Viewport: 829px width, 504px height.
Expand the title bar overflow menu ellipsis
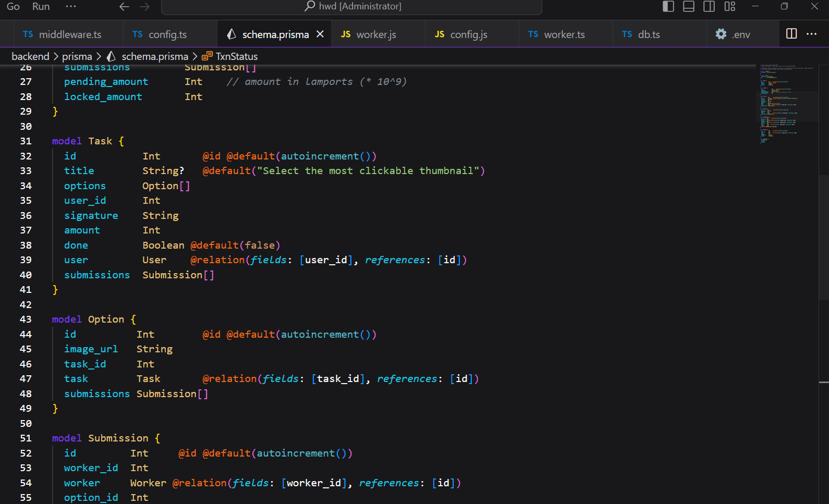point(71,6)
